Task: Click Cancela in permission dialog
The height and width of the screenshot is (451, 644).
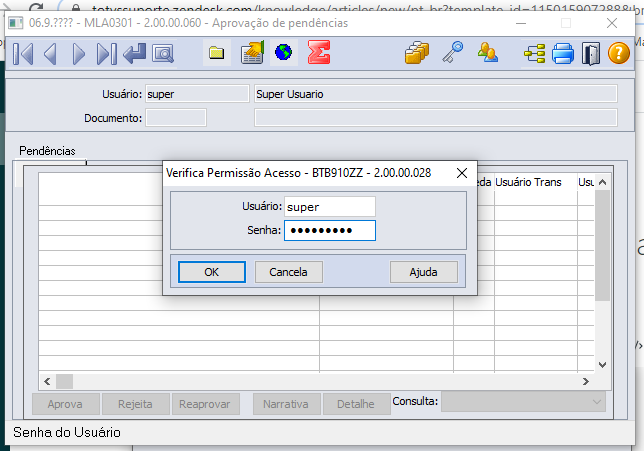Action: (288, 272)
